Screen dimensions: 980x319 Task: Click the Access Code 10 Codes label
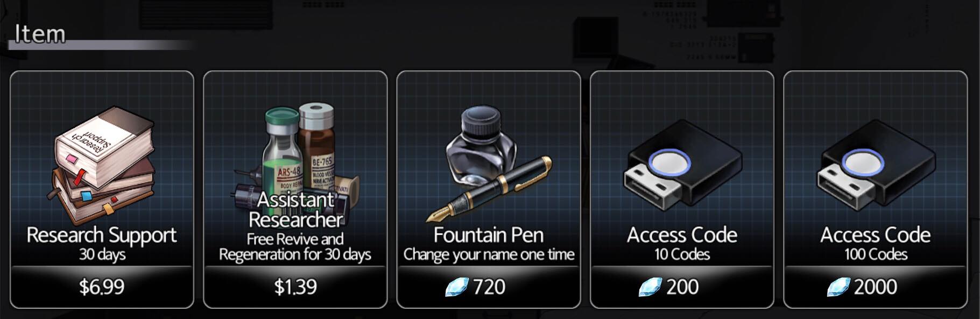(682, 243)
